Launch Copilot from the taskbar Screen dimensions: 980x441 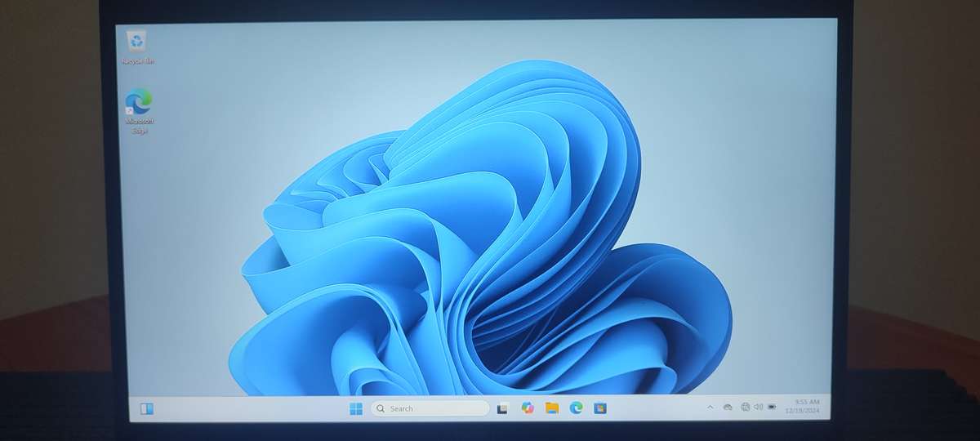(528, 408)
